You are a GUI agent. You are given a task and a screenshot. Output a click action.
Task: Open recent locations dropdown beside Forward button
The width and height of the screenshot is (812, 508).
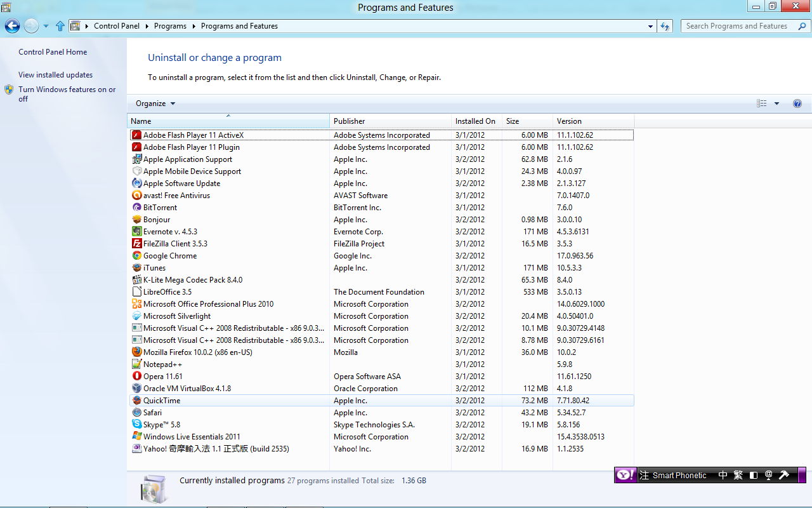46,26
